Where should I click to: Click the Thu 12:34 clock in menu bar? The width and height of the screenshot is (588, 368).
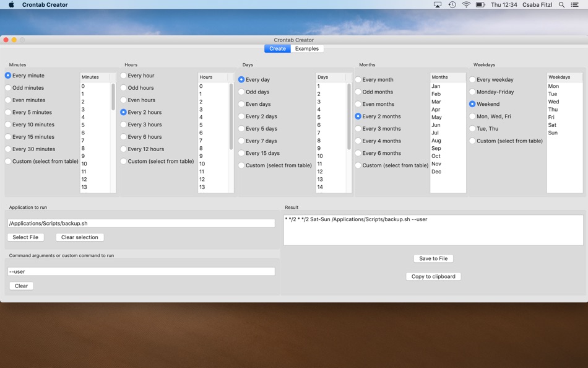[504, 4]
